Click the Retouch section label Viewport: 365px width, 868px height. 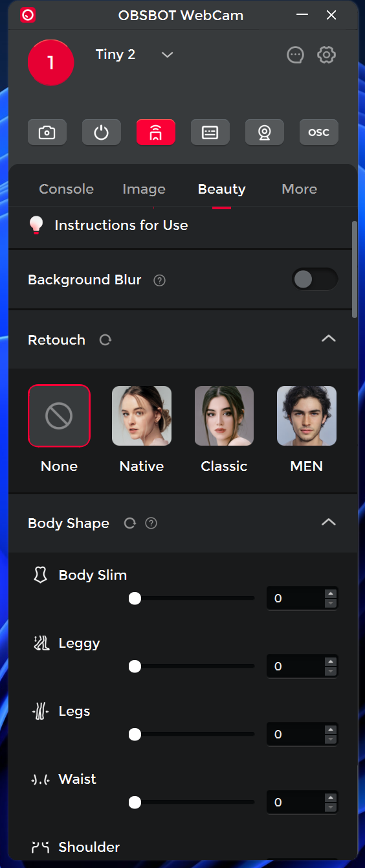(x=56, y=340)
